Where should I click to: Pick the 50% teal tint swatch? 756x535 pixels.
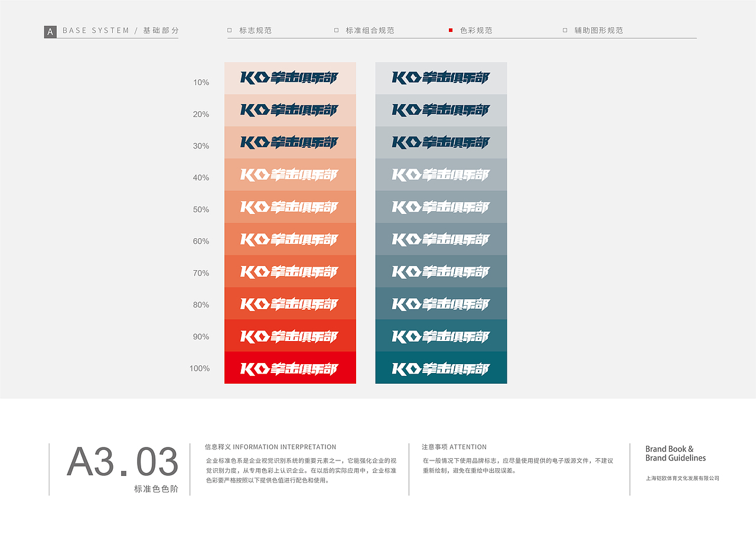(x=441, y=207)
